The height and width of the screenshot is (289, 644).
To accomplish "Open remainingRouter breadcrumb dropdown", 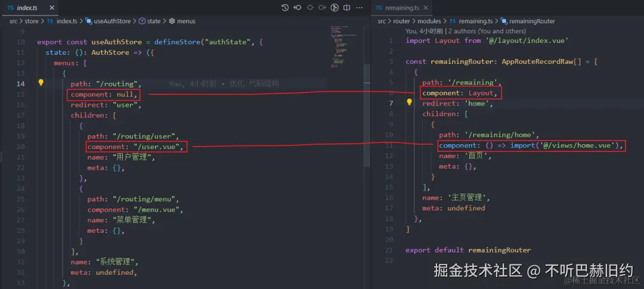I will tap(532, 21).
